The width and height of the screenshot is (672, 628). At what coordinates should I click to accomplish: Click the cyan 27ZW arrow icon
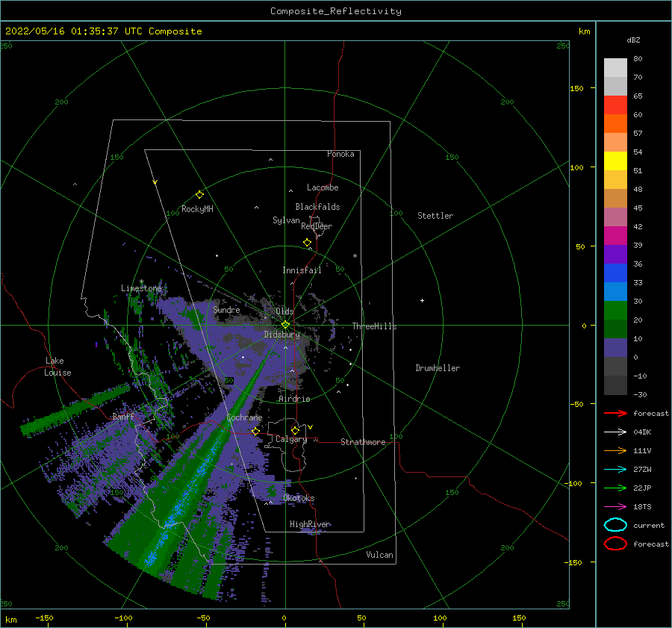click(615, 470)
